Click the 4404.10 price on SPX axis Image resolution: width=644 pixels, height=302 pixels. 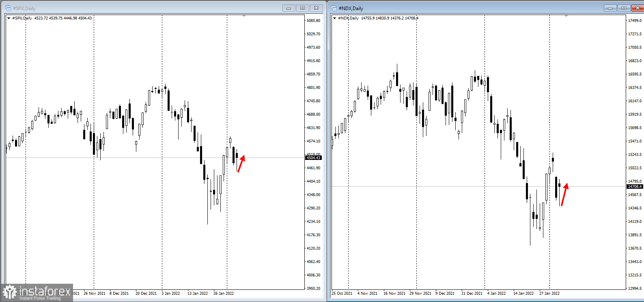click(x=313, y=181)
